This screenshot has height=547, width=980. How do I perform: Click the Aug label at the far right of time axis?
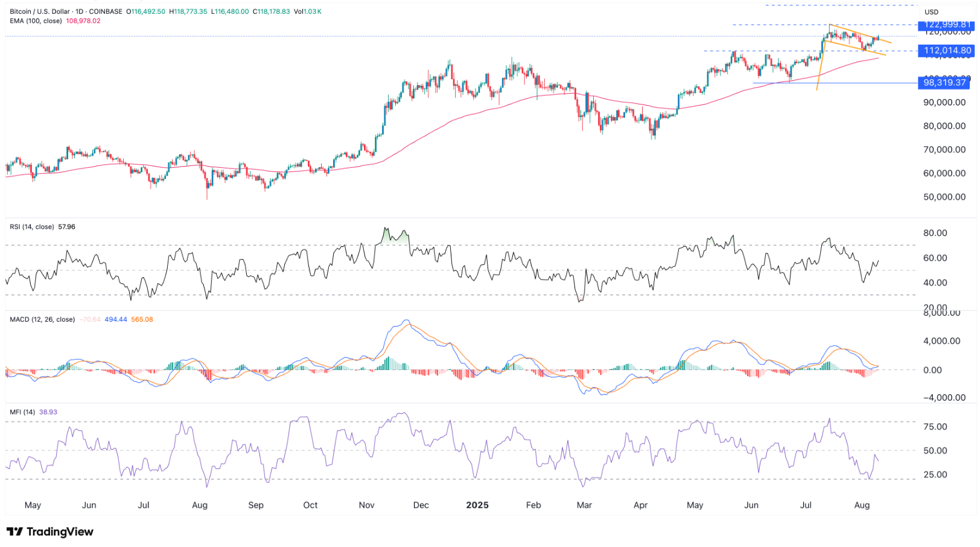(862, 505)
